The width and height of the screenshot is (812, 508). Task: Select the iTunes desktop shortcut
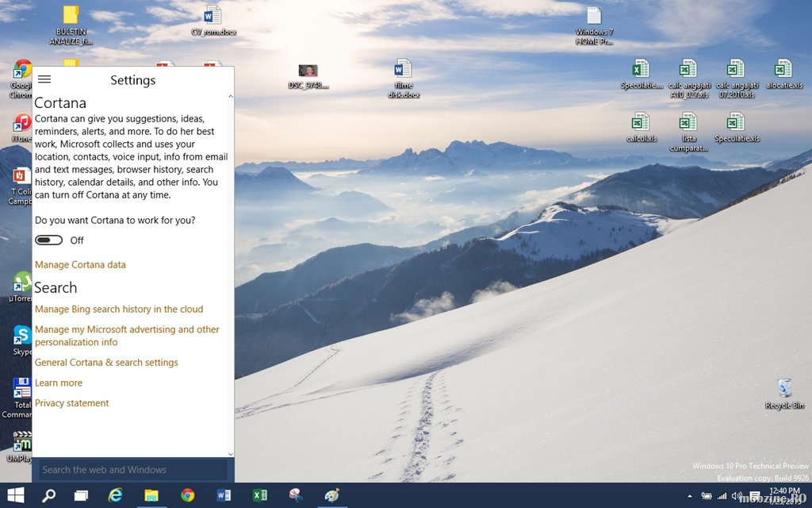[21, 128]
